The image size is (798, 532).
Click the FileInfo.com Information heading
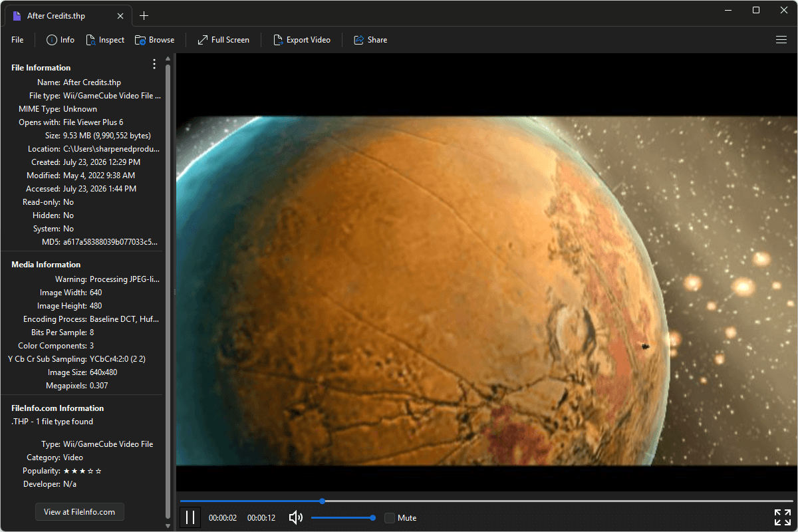click(58, 408)
